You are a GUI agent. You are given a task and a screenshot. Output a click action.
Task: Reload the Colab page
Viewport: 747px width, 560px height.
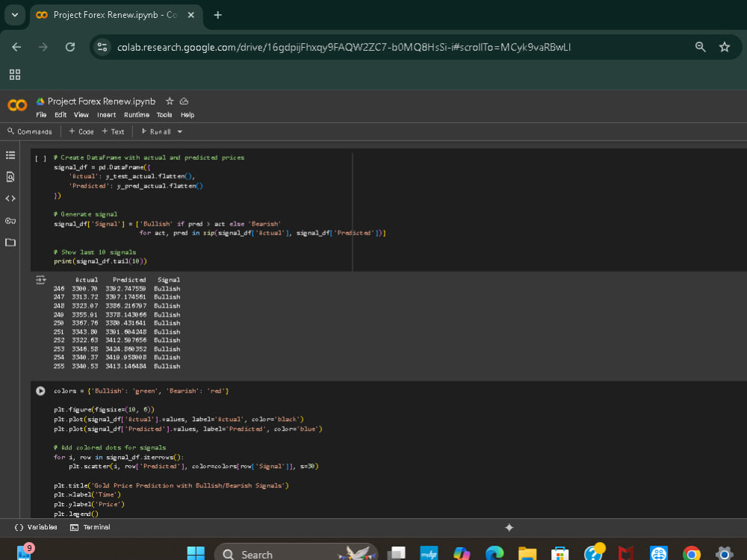pyautogui.click(x=70, y=47)
